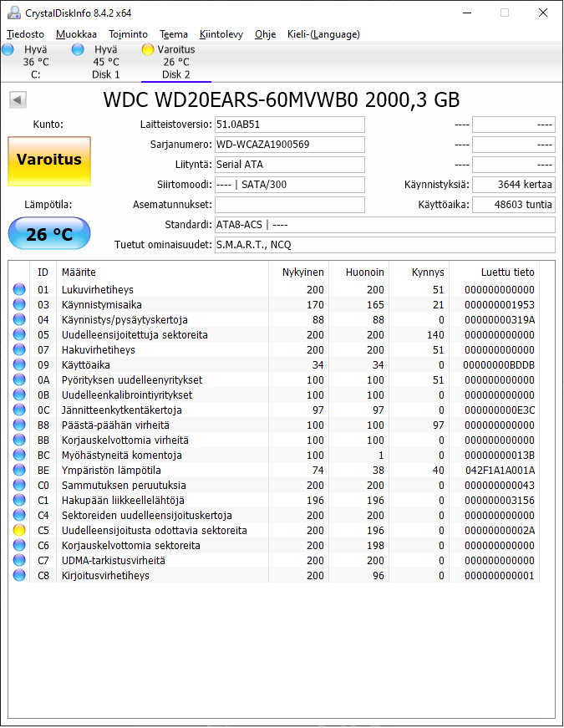The width and height of the screenshot is (564, 728).
Task: Click status orb of Kirjoitusvirhetiheys row
Action: (19, 575)
